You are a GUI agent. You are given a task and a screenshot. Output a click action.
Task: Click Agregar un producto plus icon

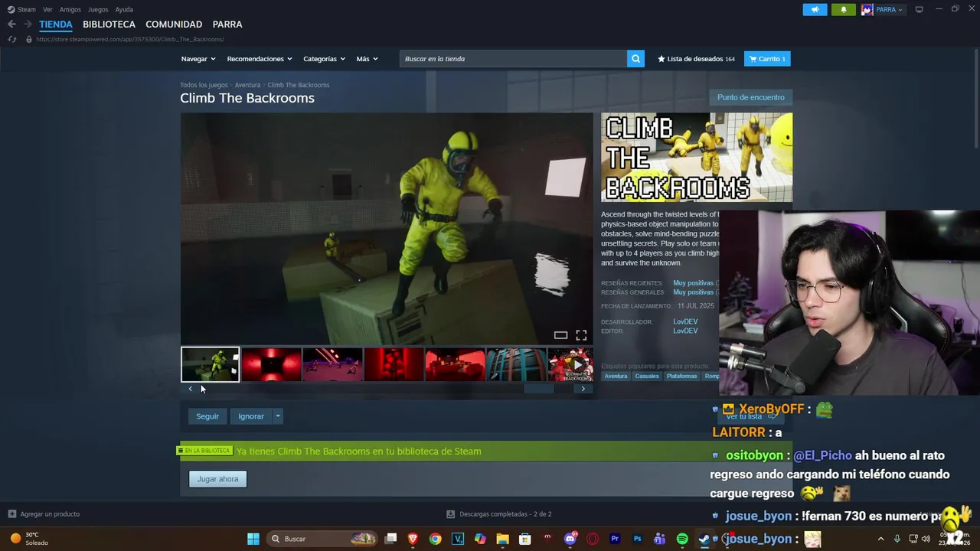[11, 514]
